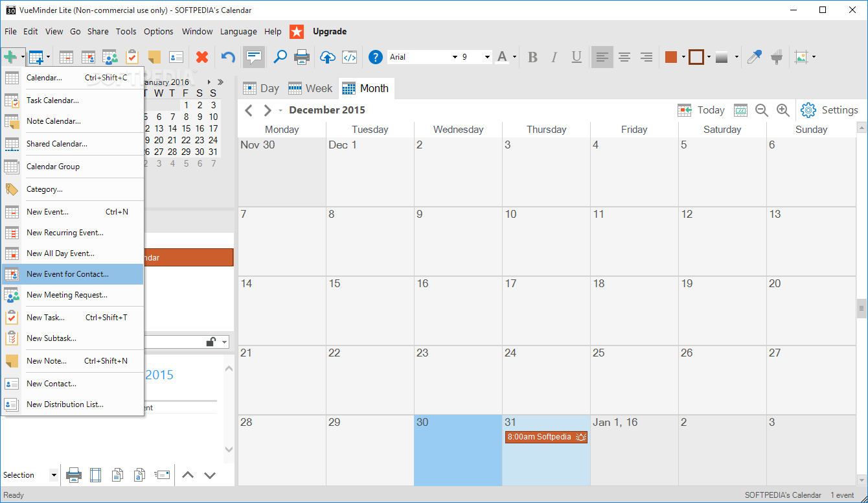
Task: Select left text alignment
Action: [x=602, y=57]
